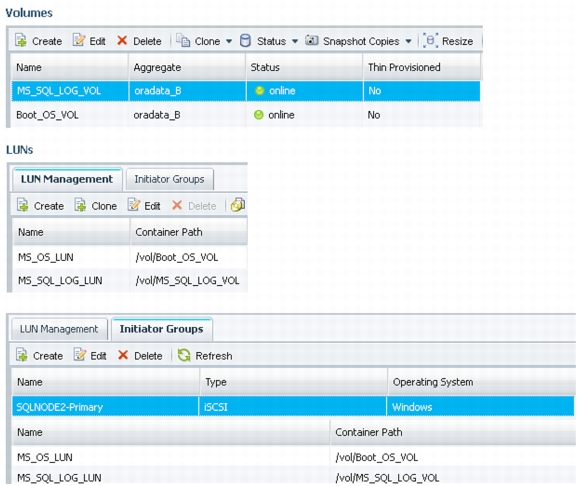Viewport: 578px width, 486px height.
Task: Expand the Status dropdown in Volumes toolbar
Action: [295, 41]
